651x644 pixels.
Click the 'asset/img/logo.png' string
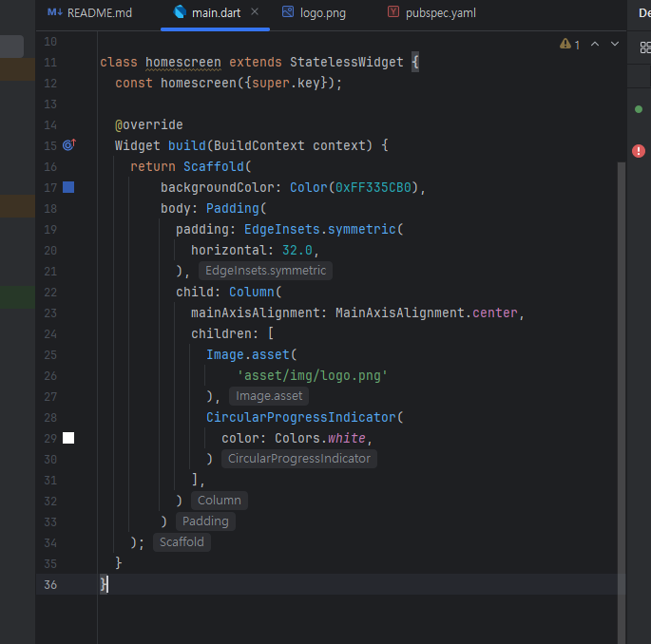pos(313,375)
